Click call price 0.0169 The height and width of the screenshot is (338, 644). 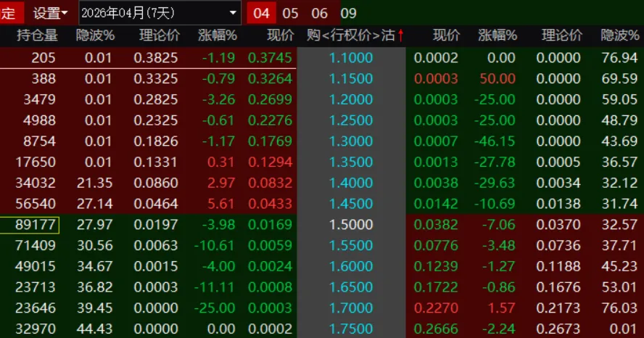270,225
